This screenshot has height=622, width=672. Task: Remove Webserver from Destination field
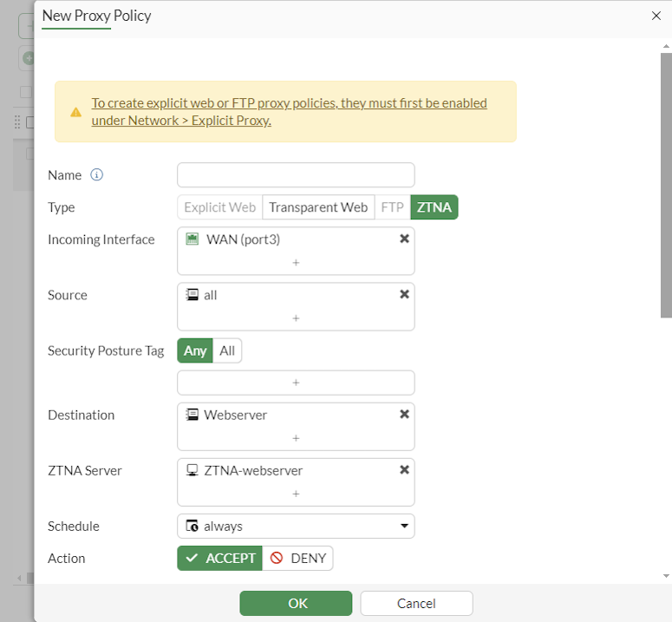pos(404,415)
